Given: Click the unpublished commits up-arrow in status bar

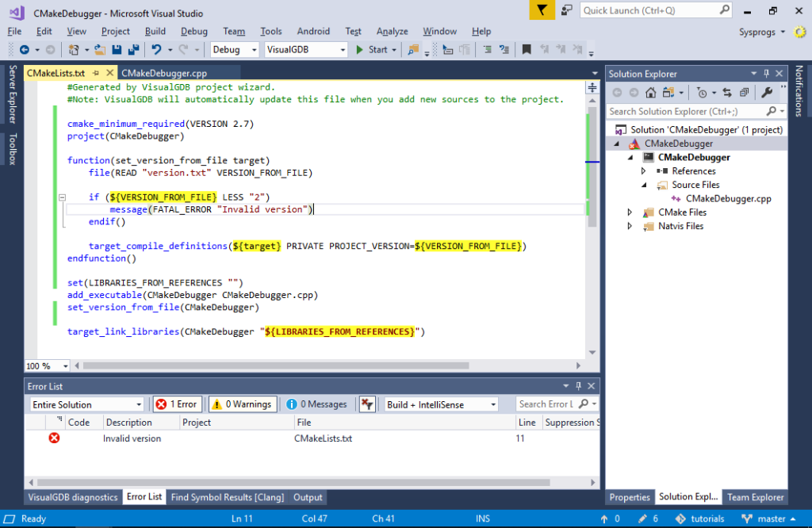Looking at the screenshot, I should pyautogui.click(x=603, y=518).
